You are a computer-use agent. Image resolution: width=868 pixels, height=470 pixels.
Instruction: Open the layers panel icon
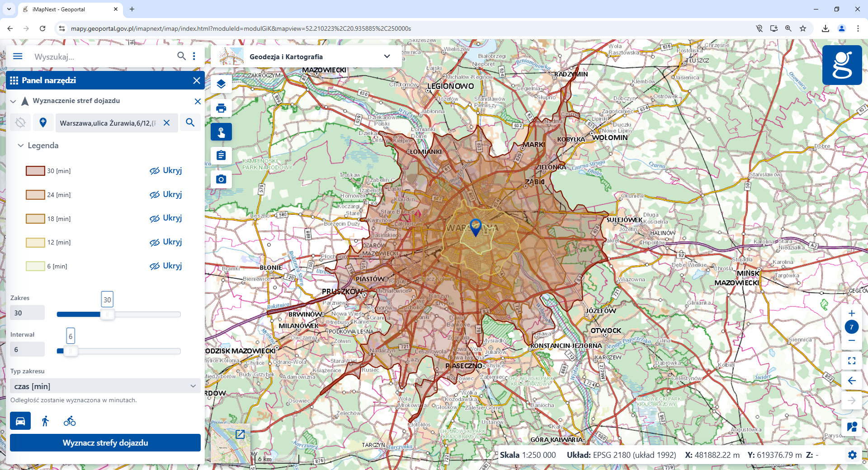tap(221, 84)
